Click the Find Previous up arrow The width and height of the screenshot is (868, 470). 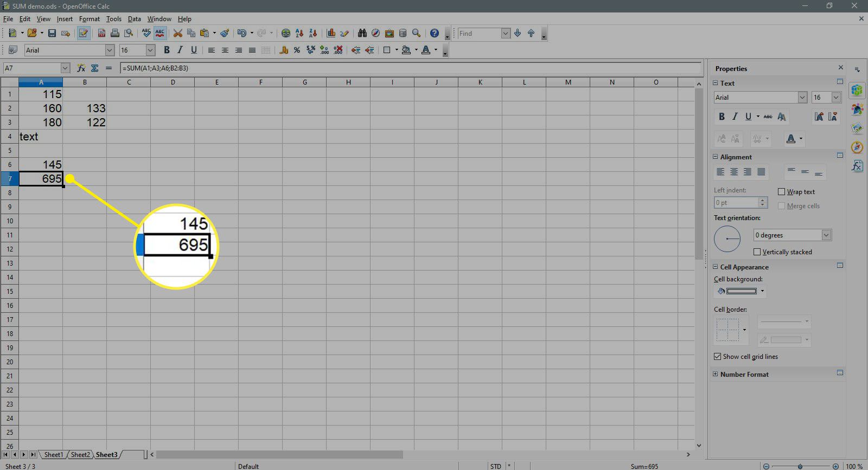pyautogui.click(x=531, y=34)
